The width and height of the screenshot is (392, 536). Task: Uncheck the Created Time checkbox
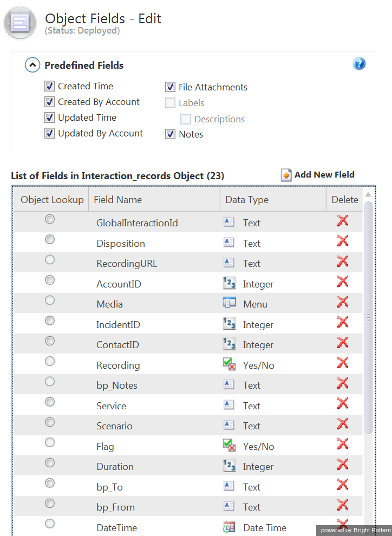point(50,86)
